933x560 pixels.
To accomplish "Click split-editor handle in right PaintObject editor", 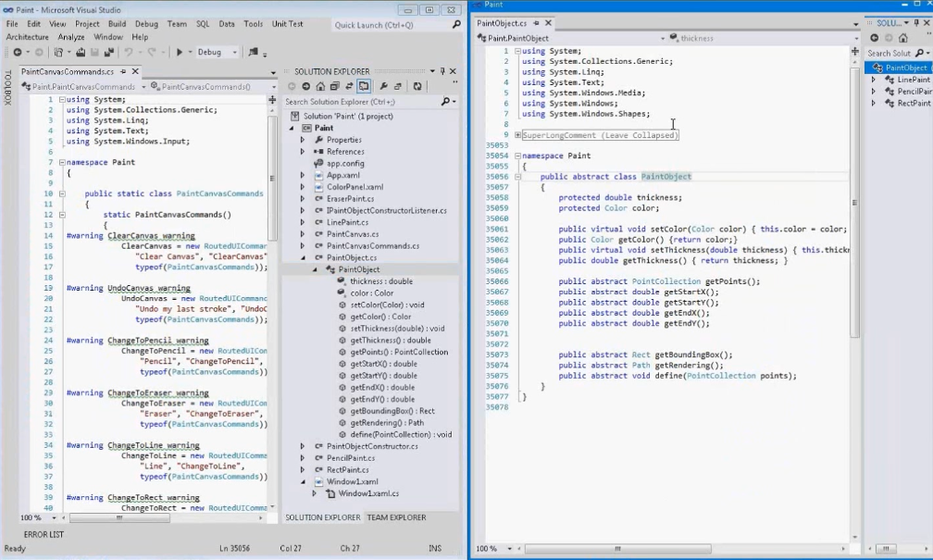I will (x=855, y=51).
